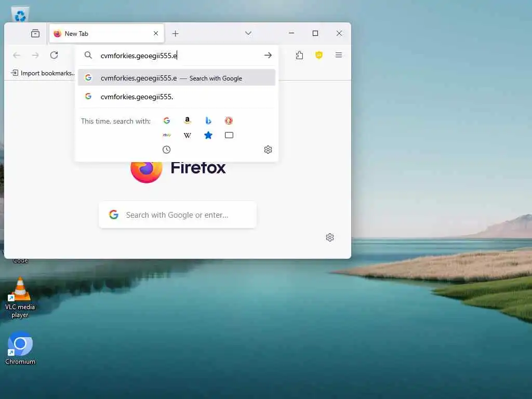Open the Extensions puzzle icon
This screenshot has width=532, height=399.
click(x=299, y=55)
